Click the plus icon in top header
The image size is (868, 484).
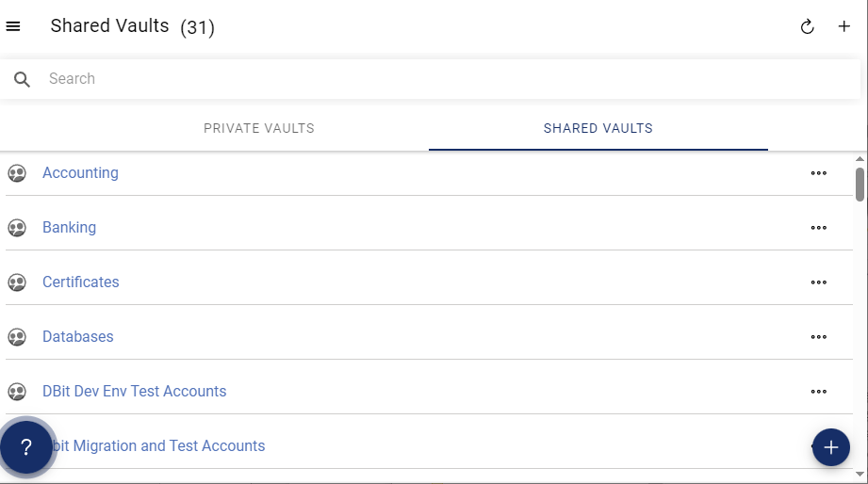[x=843, y=26]
